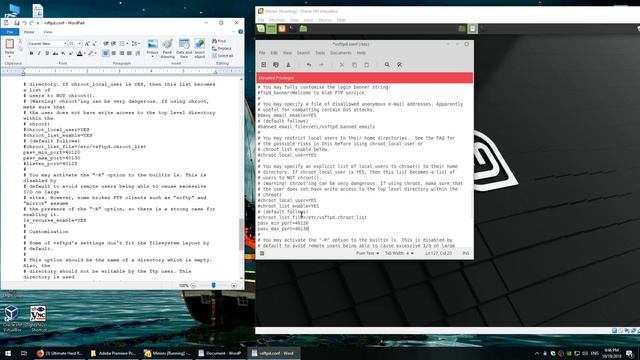Image resolution: width=640 pixels, height=360 pixels.
Task: Open Search menu in xed editor
Action: click(303, 53)
